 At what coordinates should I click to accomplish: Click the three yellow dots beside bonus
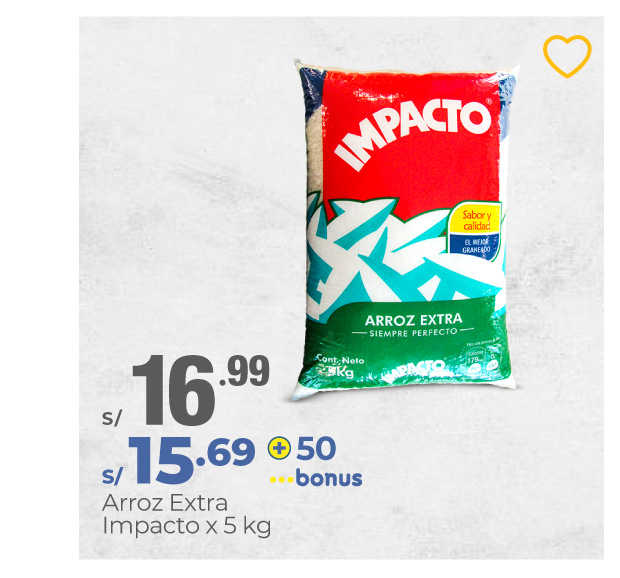[x=282, y=480]
